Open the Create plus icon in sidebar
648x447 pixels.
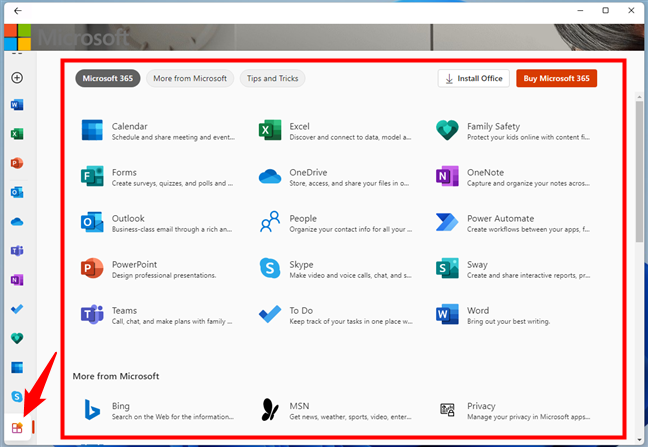coord(17,78)
